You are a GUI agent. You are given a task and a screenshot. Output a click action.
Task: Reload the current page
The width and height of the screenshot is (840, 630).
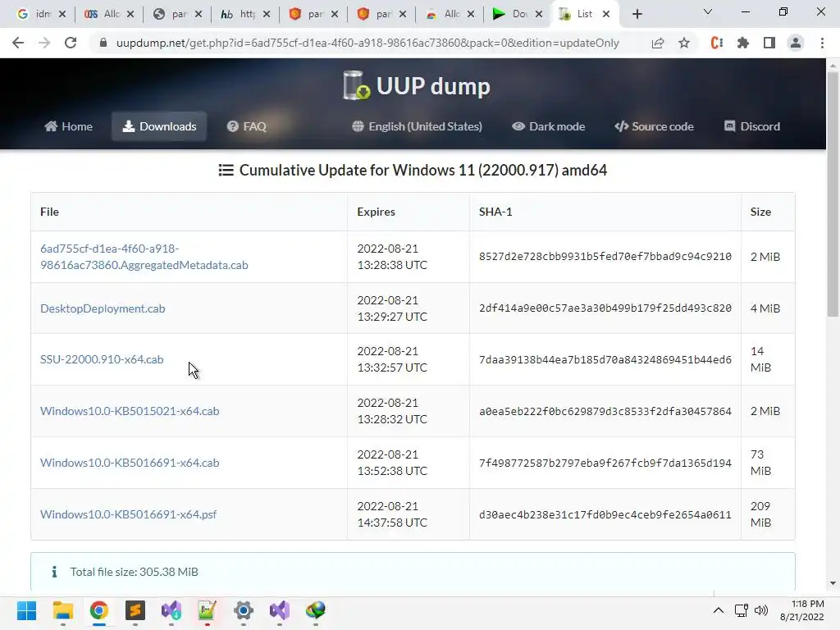[x=71, y=43]
